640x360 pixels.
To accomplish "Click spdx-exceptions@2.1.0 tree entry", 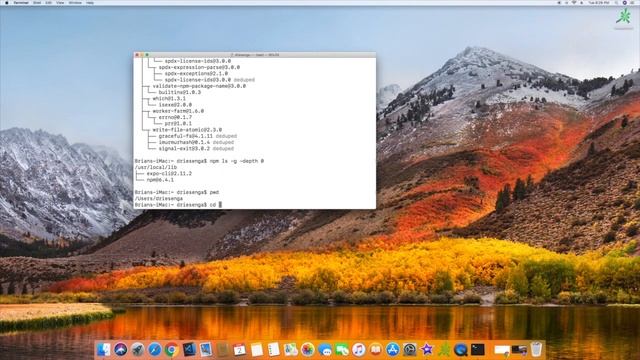I will coord(196,73).
